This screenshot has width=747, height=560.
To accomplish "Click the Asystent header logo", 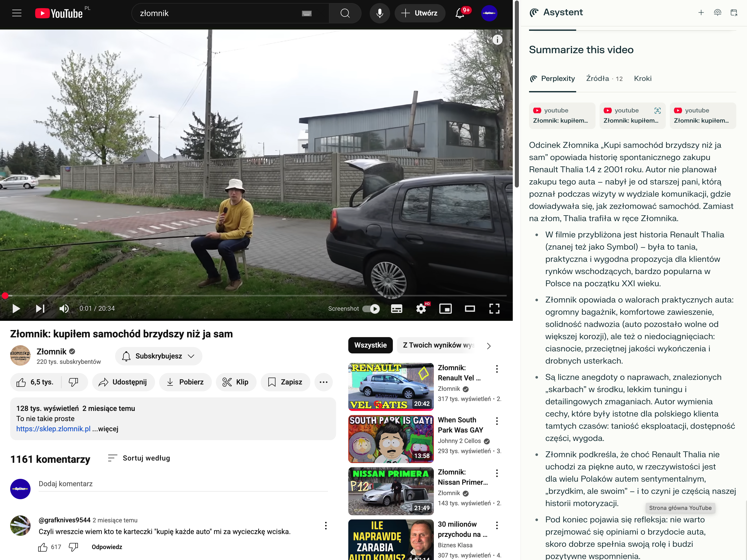I will coord(534,12).
